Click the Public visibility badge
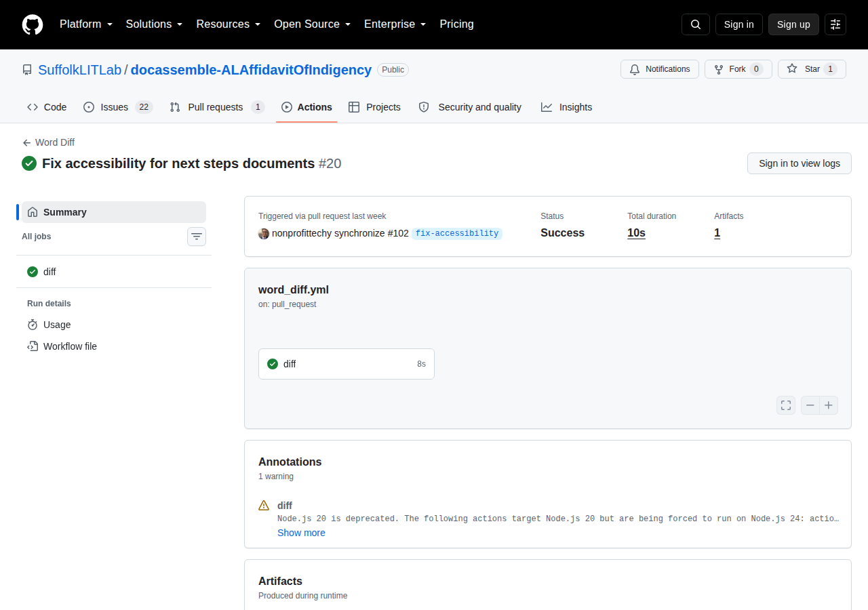The image size is (868, 610). coord(393,70)
